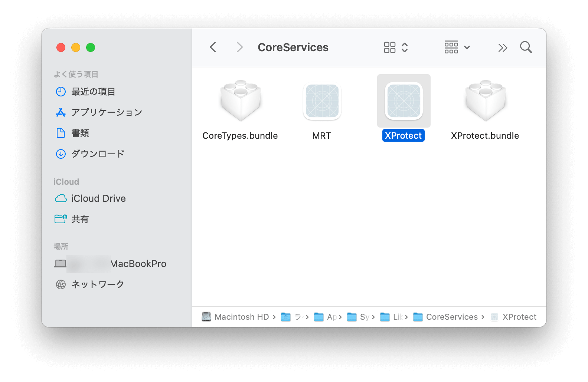588x382 pixels.
Task: Select the XProtect.bundle plugin icon
Action: click(485, 101)
